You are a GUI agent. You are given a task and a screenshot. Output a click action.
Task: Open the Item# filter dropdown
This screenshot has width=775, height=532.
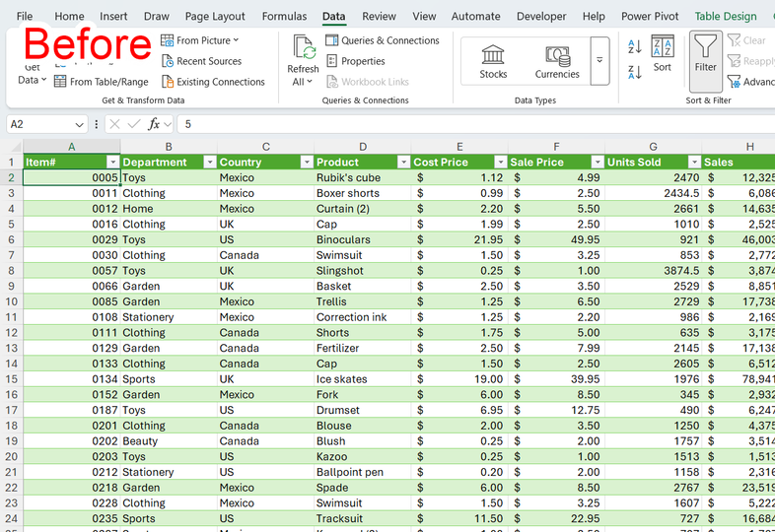pyautogui.click(x=112, y=162)
